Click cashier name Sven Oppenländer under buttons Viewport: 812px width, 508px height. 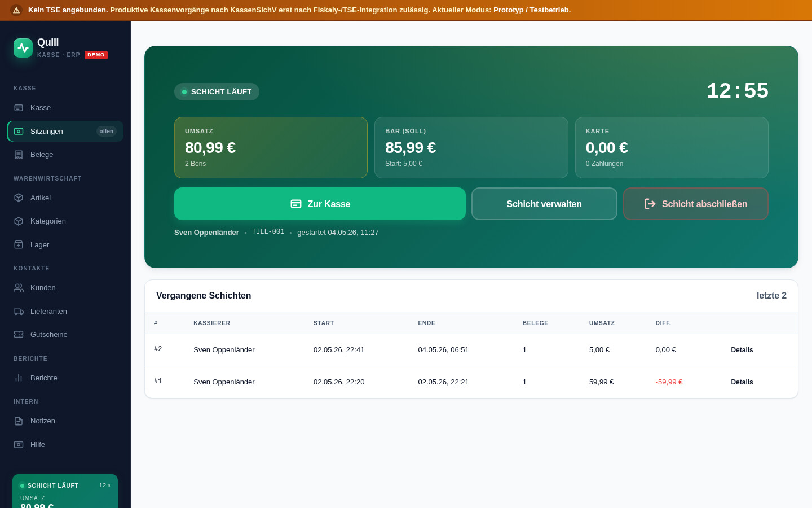(x=206, y=233)
